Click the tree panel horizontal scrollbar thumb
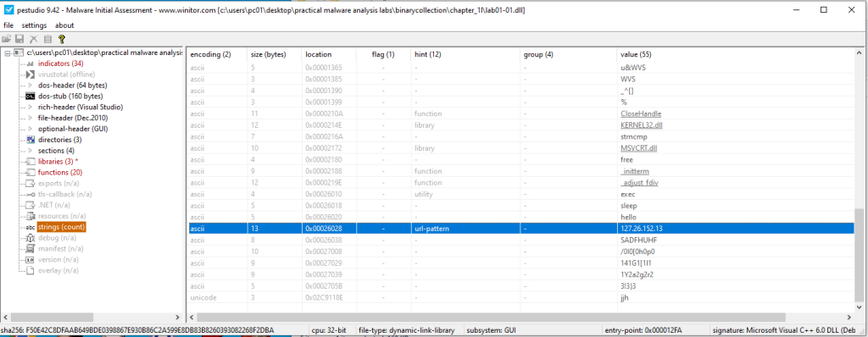The image size is (868, 337). coord(53,318)
